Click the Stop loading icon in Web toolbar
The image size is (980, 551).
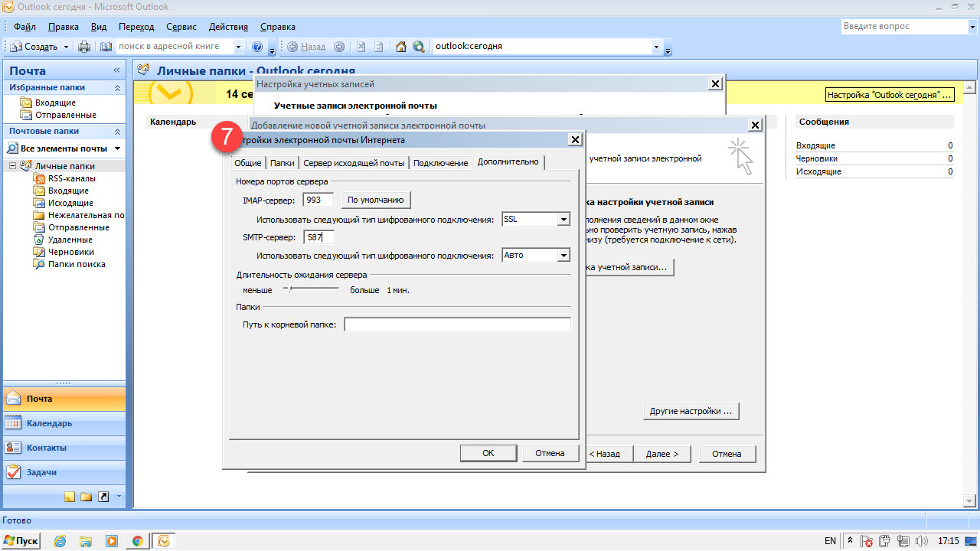[x=361, y=47]
